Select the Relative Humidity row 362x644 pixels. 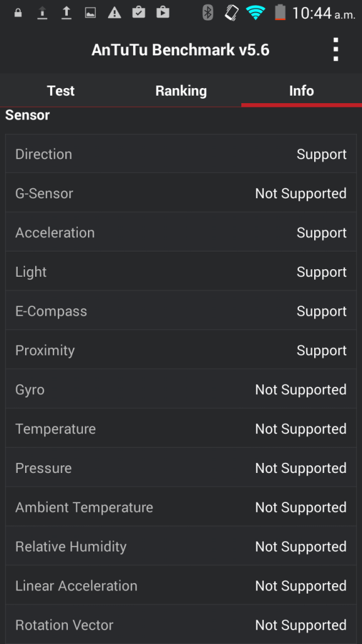pos(181,547)
